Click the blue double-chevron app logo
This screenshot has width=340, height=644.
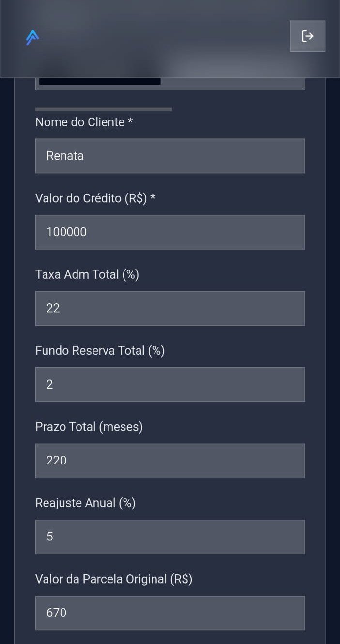pos(32,37)
